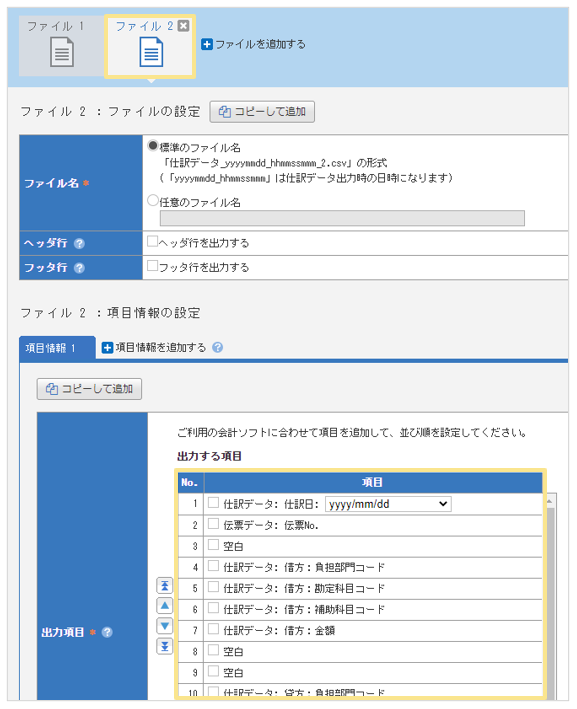Open help icon beside 項目情報を追加する
Viewport: 577px width, 709px height.
[x=218, y=347]
